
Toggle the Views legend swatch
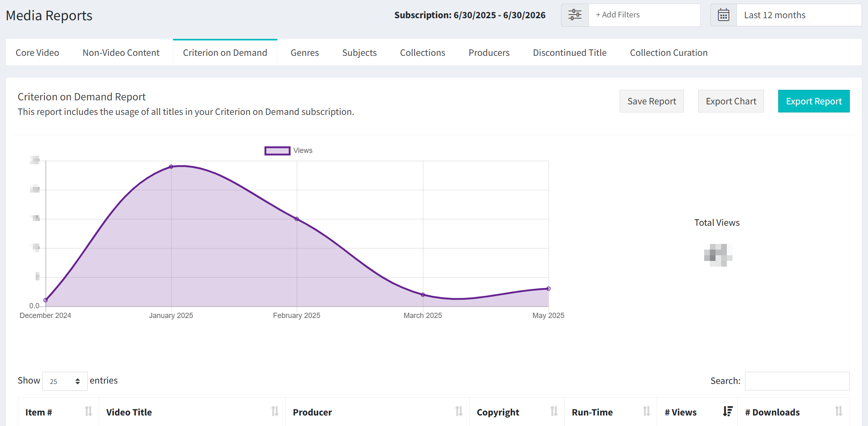coord(277,150)
